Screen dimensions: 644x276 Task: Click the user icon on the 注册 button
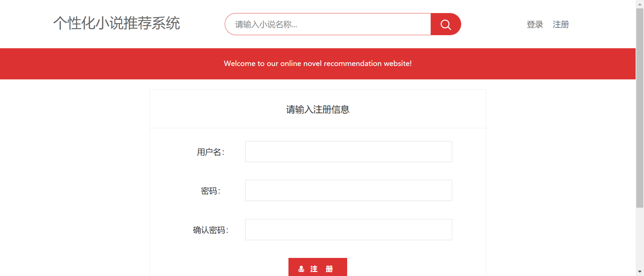coord(301,269)
